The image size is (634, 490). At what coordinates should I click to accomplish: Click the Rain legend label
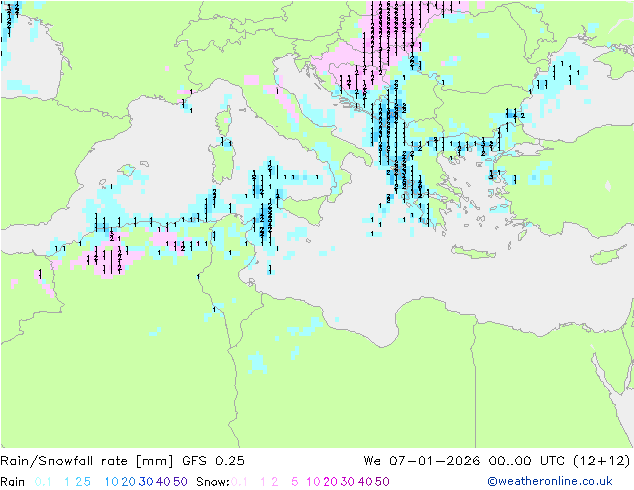pyautogui.click(x=13, y=482)
